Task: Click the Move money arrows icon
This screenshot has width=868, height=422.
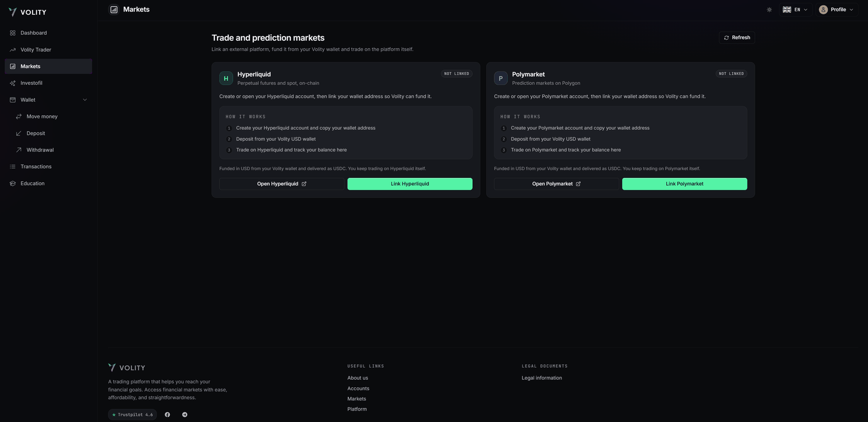Action: pos(18,117)
